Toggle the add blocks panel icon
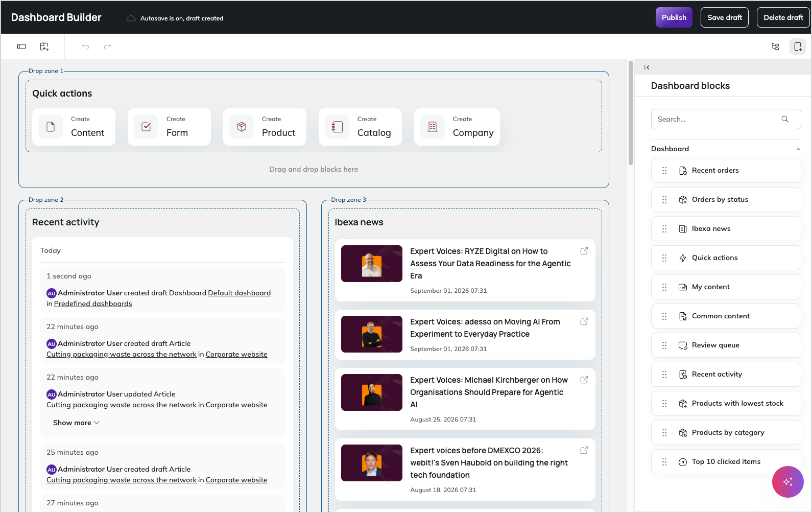 point(798,46)
